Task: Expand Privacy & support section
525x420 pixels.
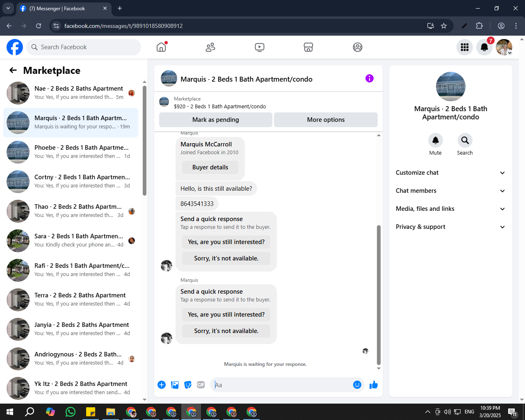Action: 450,227
